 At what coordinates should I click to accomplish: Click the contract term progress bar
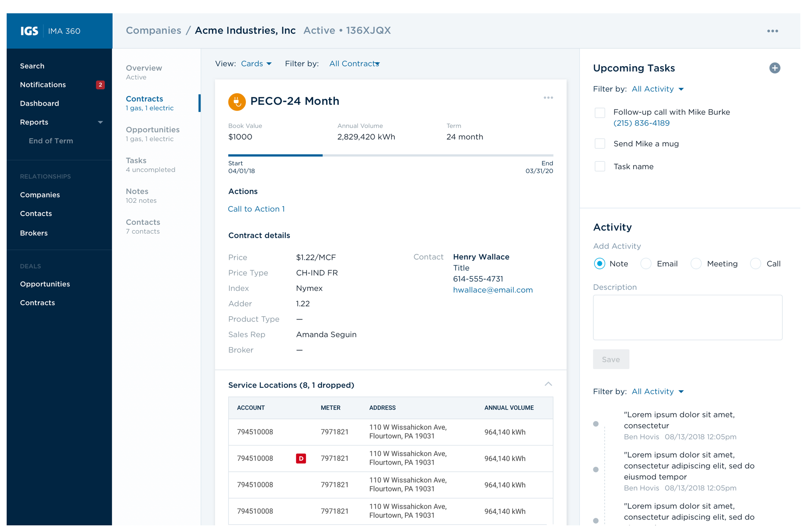(x=391, y=155)
